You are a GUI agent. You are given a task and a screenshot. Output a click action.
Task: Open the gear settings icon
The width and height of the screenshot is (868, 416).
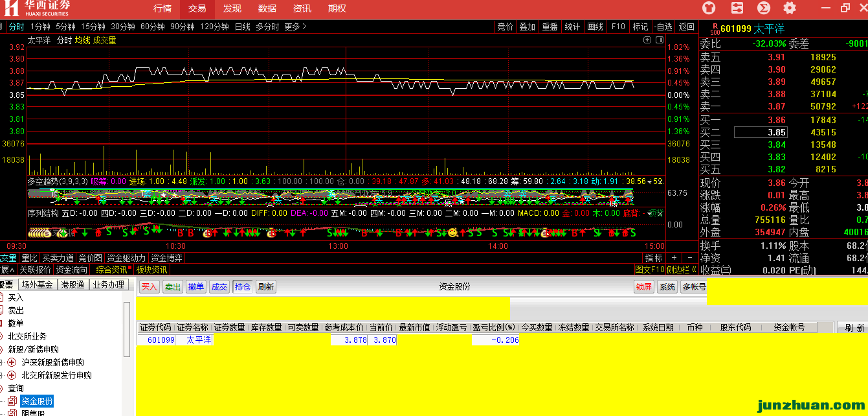point(790,8)
